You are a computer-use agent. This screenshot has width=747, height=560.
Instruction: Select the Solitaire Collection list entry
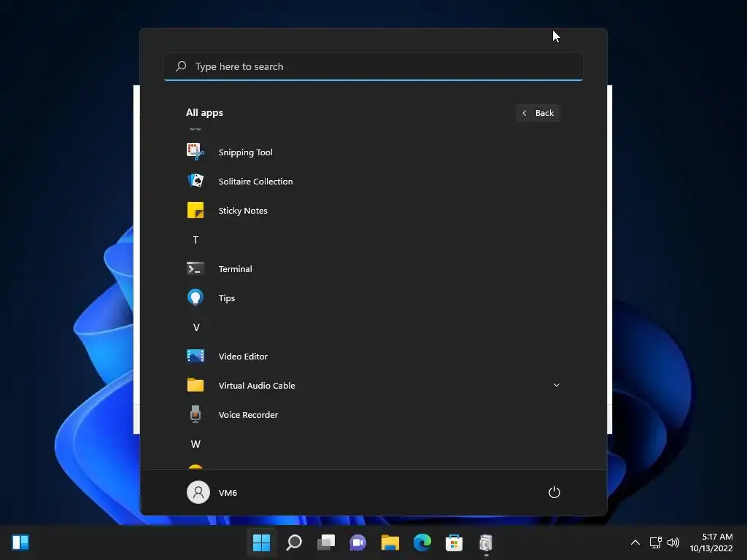pos(373,181)
